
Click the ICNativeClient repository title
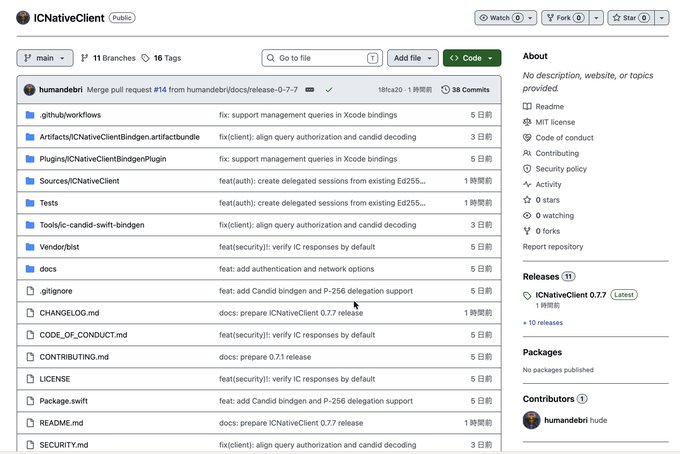click(x=69, y=18)
